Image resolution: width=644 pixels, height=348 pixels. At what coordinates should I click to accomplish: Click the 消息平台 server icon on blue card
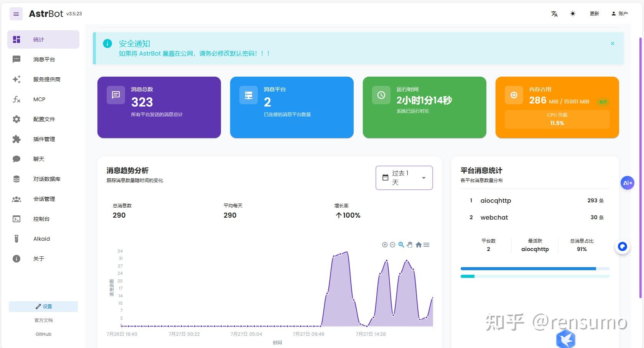(x=249, y=95)
